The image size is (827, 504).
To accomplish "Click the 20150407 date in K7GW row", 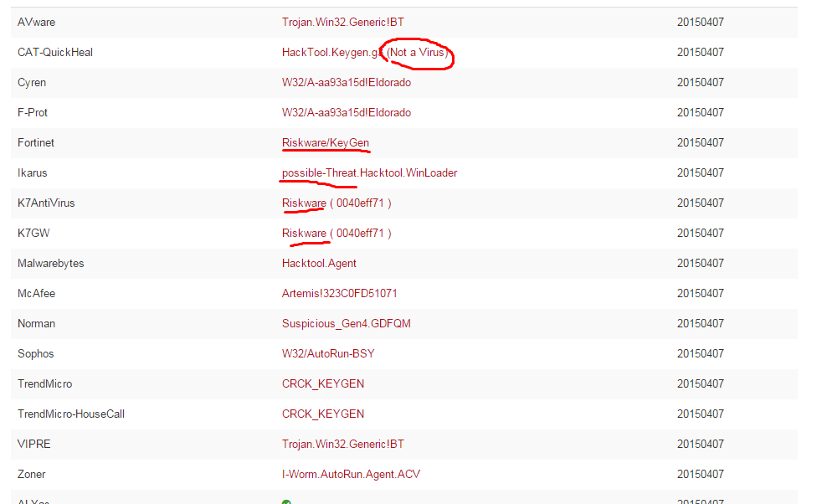I will click(x=701, y=233).
